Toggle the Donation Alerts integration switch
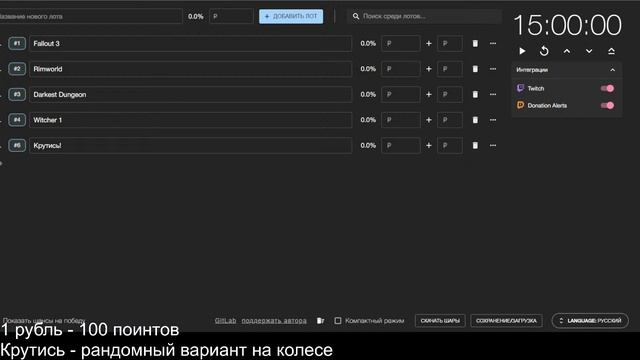Image resolution: width=640 pixels, height=360 pixels. (607, 105)
